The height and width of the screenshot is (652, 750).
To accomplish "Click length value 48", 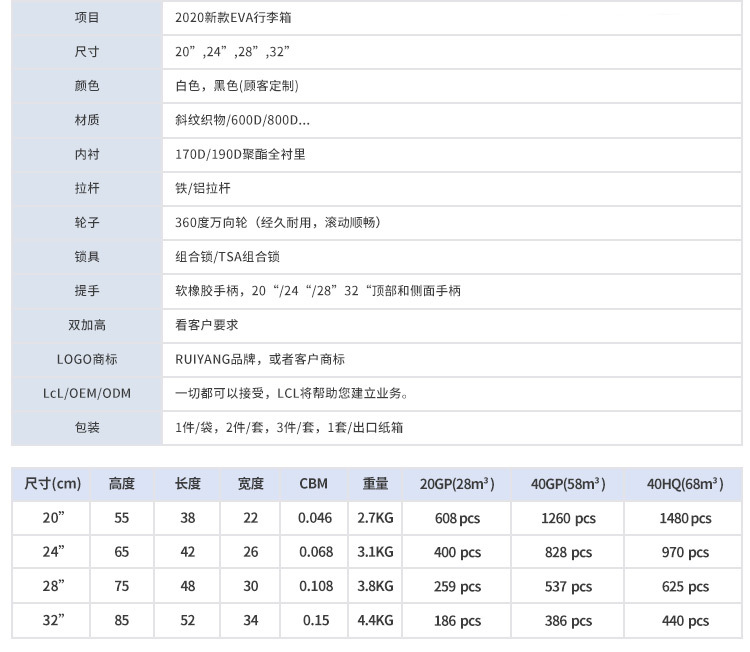I will click(x=188, y=586).
